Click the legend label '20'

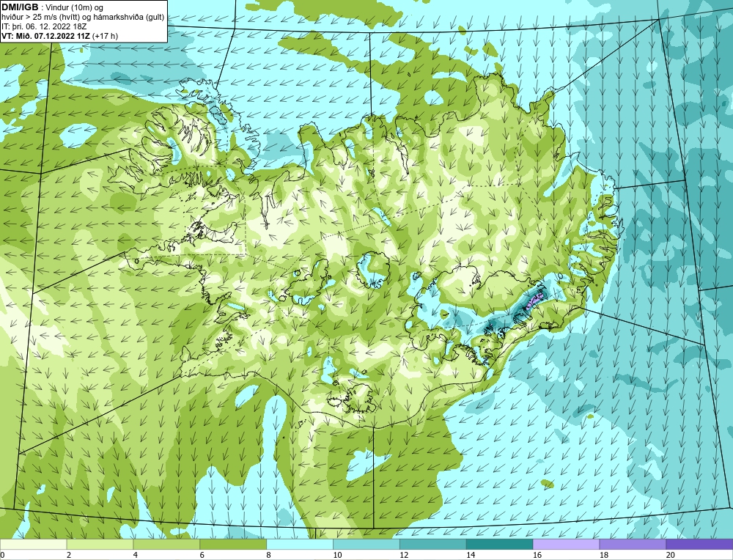671,555
